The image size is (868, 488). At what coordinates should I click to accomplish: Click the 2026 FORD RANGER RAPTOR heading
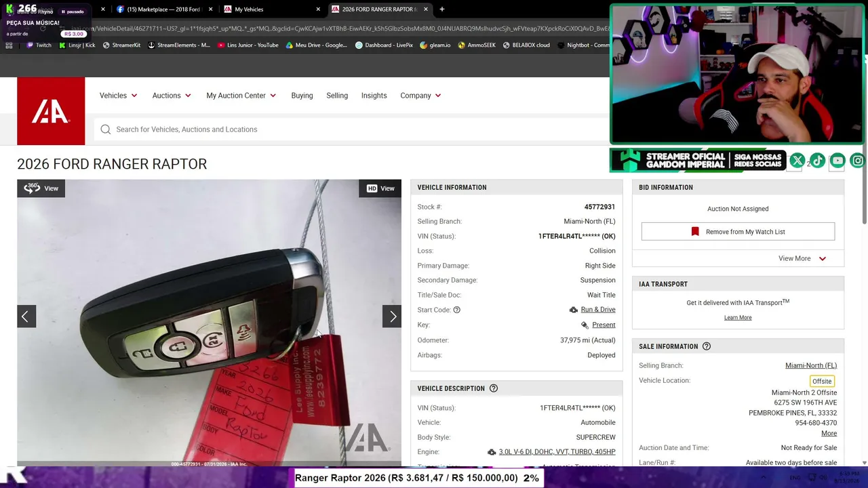click(x=112, y=164)
